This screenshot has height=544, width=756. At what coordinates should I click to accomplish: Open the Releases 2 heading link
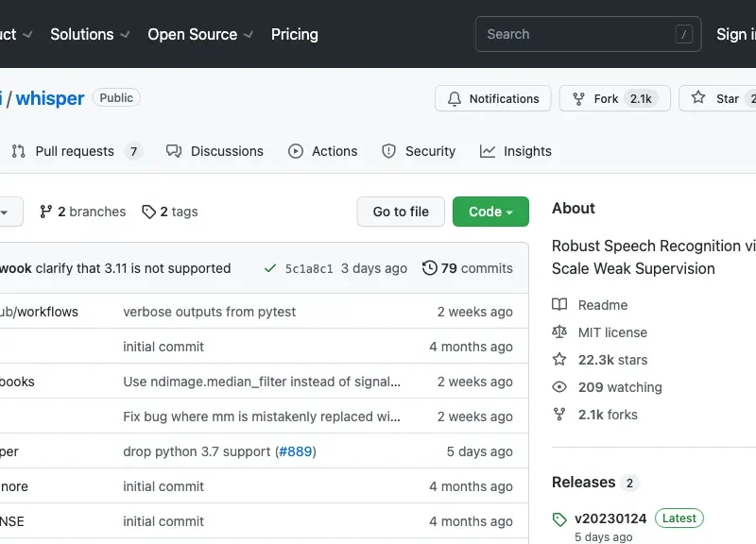click(595, 483)
